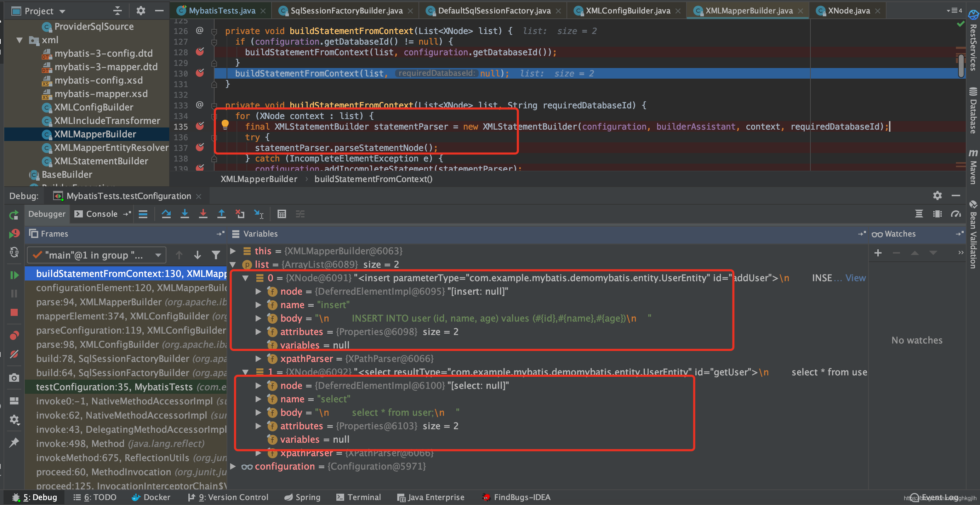
Task: Click Force Step Into red arrow icon
Action: click(203, 214)
